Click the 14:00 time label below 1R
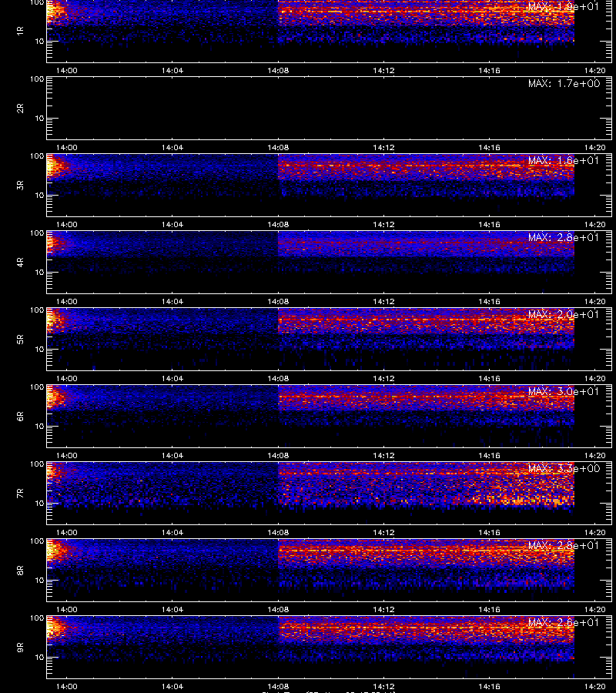Screen dimensions: 616x693 [67, 71]
